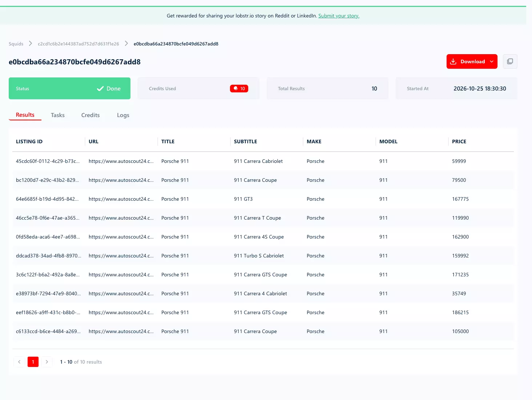The width and height of the screenshot is (532, 400).
Task: Click the red credits badge showing 10
Action: 239,88
